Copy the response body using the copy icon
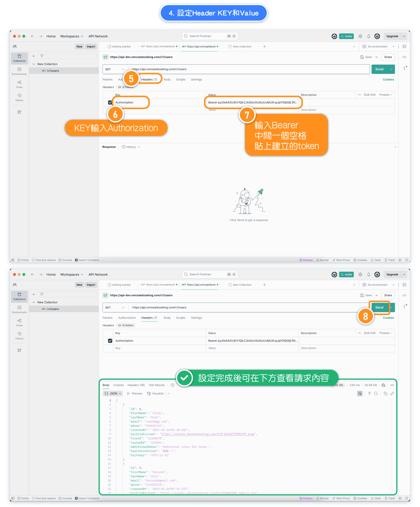The image size is (420, 507). (x=385, y=393)
